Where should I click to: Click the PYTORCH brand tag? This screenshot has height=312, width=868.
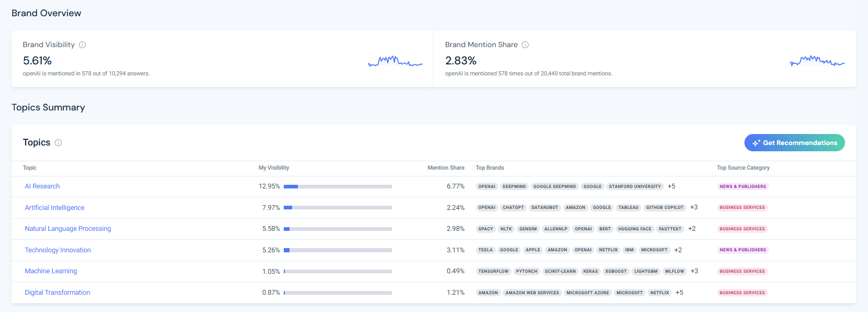point(526,271)
